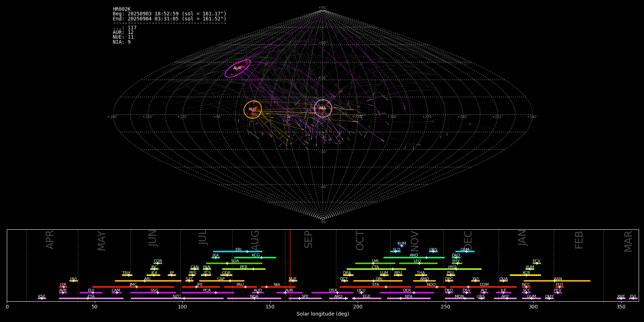Click the DEC month label
The height and width of the screenshot is (322, 644).
pyautogui.click(x=468, y=240)
